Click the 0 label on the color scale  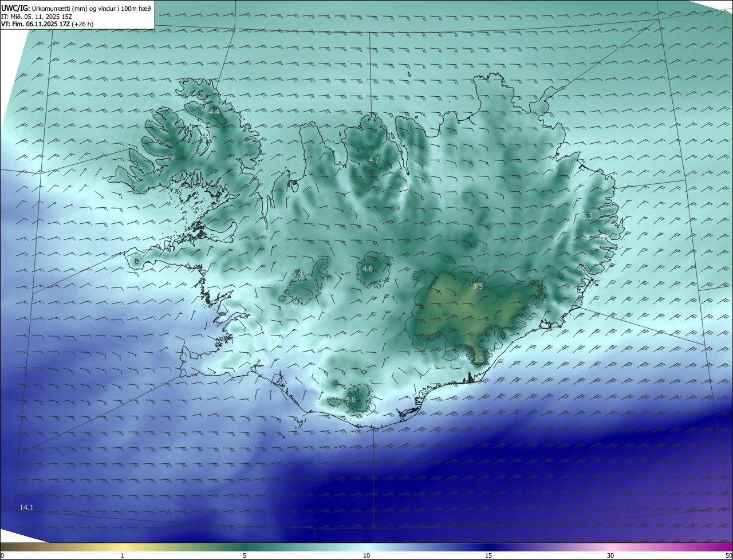(2, 555)
